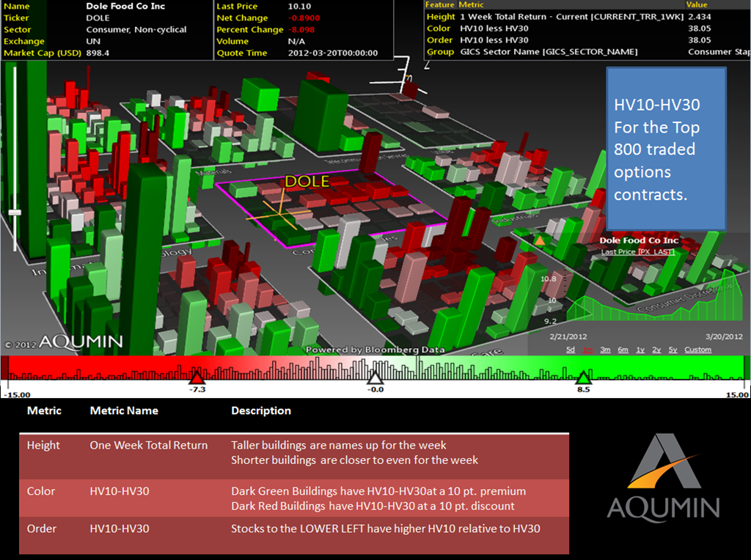The height and width of the screenshot is (560, 751).
Task: Select the 5d chart range
Action: pyautogui.click(x=571, y=350)
